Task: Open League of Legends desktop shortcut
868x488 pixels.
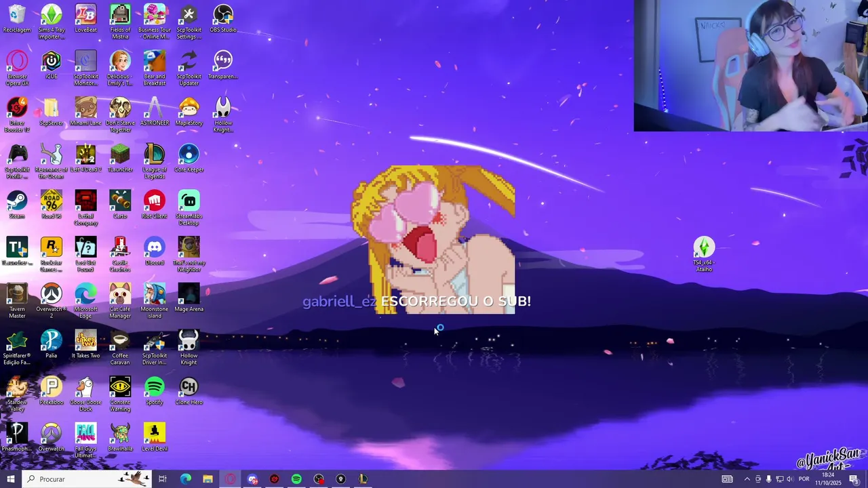Action: 155,162
